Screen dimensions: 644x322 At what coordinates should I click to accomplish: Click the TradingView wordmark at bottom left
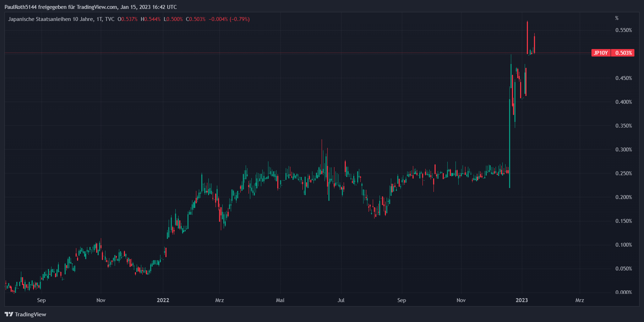tap(31, 314)
